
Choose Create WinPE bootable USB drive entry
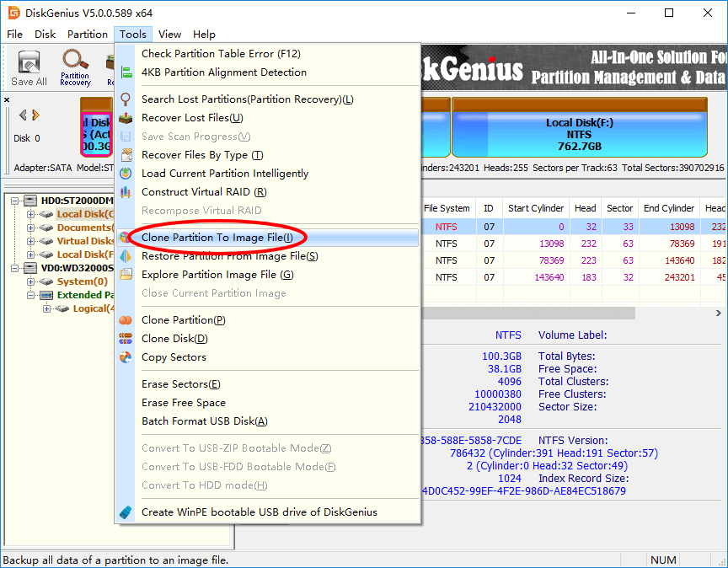(267, 512)
